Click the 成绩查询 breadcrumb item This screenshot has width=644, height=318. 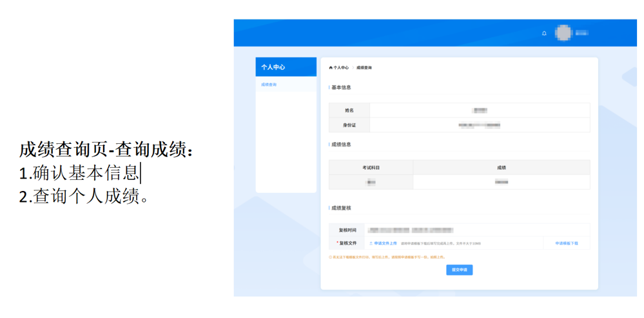coord(364,68)
